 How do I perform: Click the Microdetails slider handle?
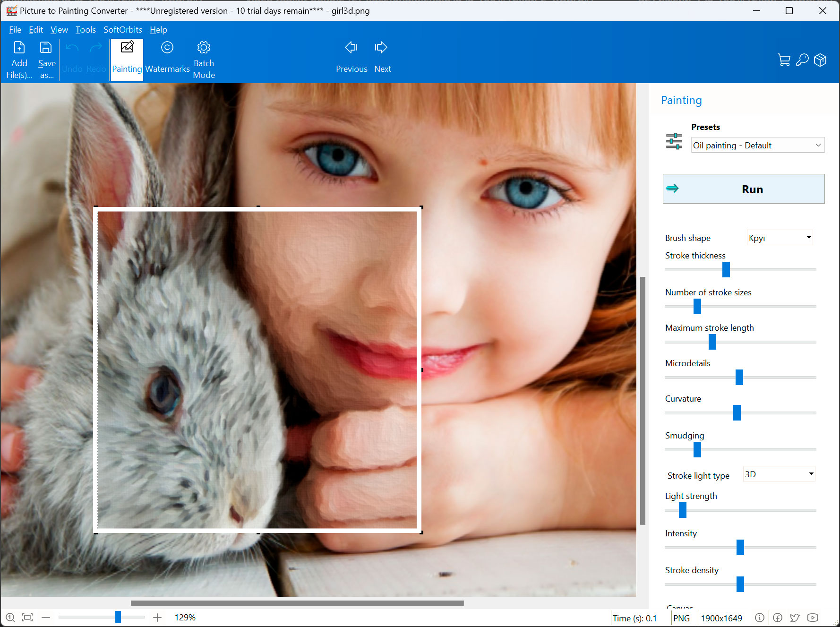739,377
